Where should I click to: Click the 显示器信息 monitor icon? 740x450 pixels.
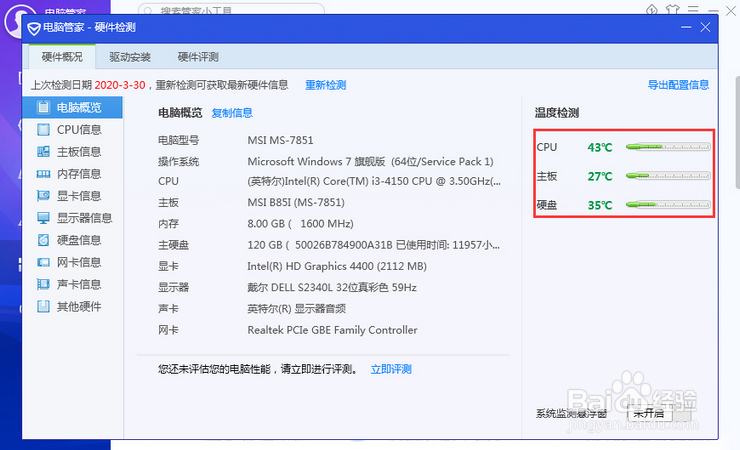pyautogui.click(x=43, y=218)
